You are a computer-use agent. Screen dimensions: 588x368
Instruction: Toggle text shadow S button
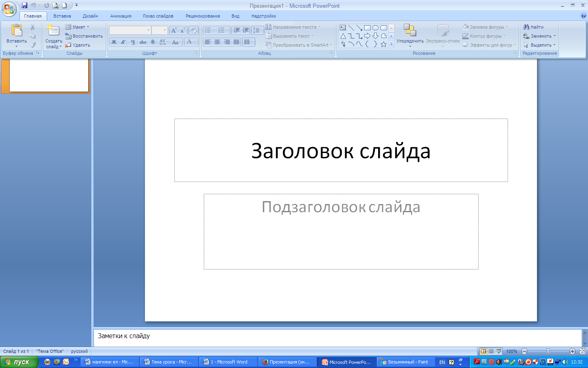[x=152, y=42]
